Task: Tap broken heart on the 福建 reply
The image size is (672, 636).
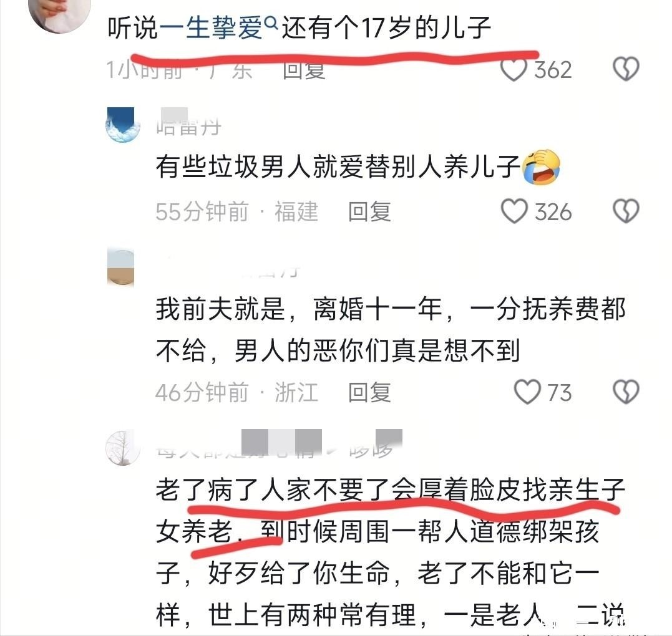Action: [626, 211]
